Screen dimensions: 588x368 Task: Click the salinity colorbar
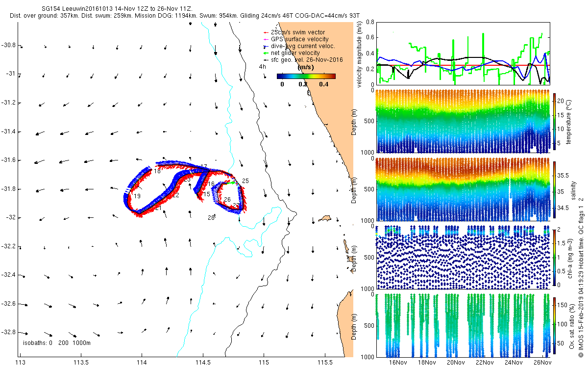(554, 191)
